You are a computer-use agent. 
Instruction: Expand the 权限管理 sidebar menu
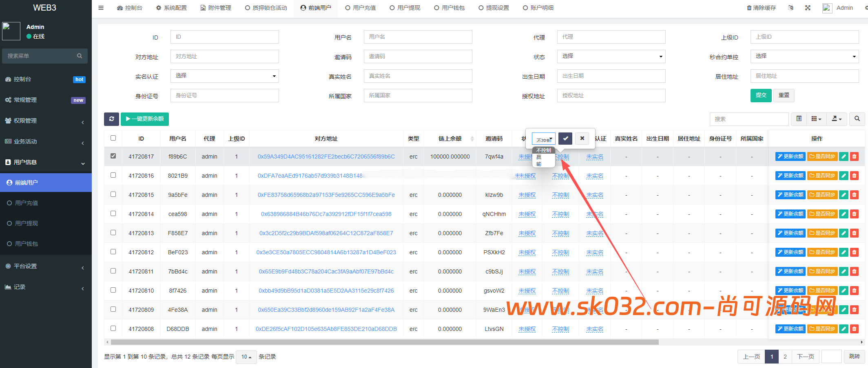point(45,121)
